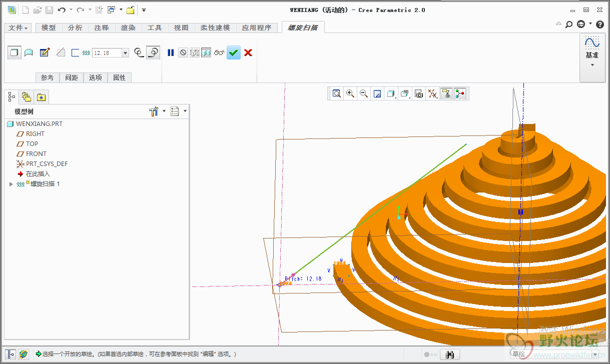Image resolution: width=610 pixels, height=364 pixels.
Task: Expand the 基准 datum dropdown
Action: point(592,64)
